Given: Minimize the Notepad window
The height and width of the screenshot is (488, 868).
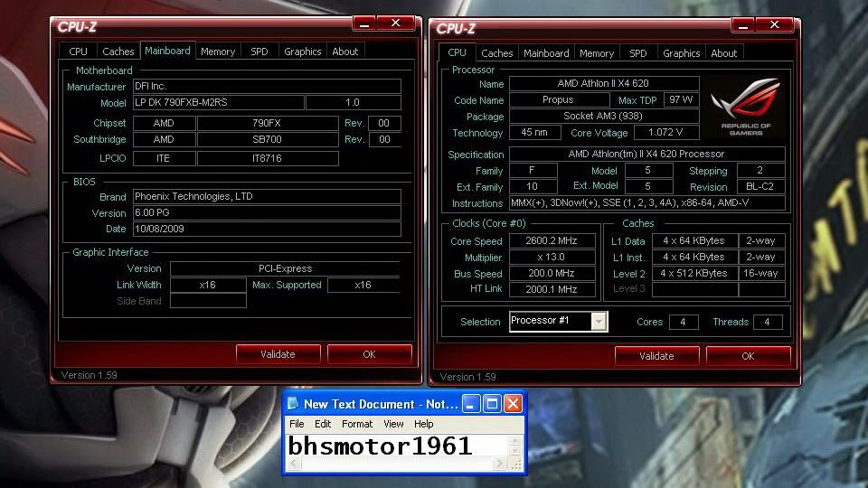Looking at the screenshot, I should click(471, 404).
